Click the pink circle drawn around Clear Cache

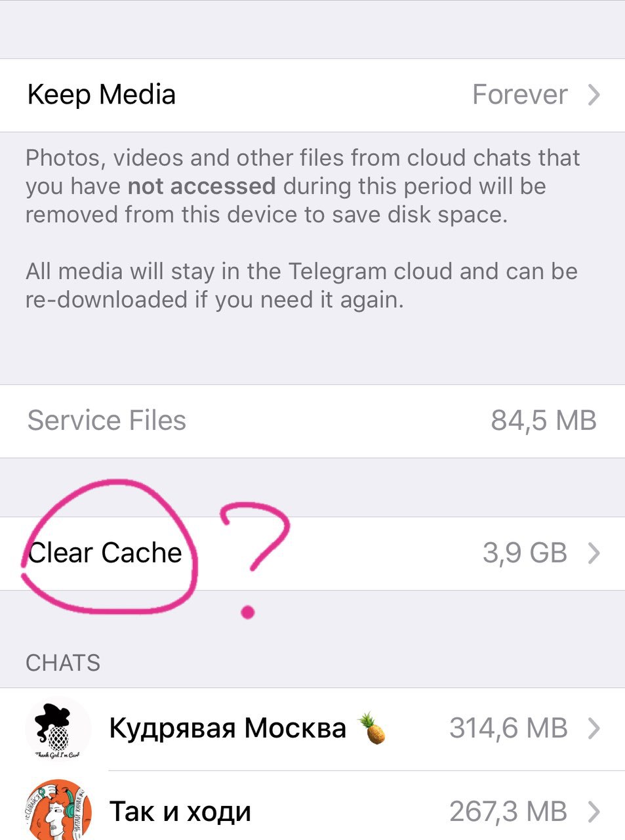tap(109, 547)
